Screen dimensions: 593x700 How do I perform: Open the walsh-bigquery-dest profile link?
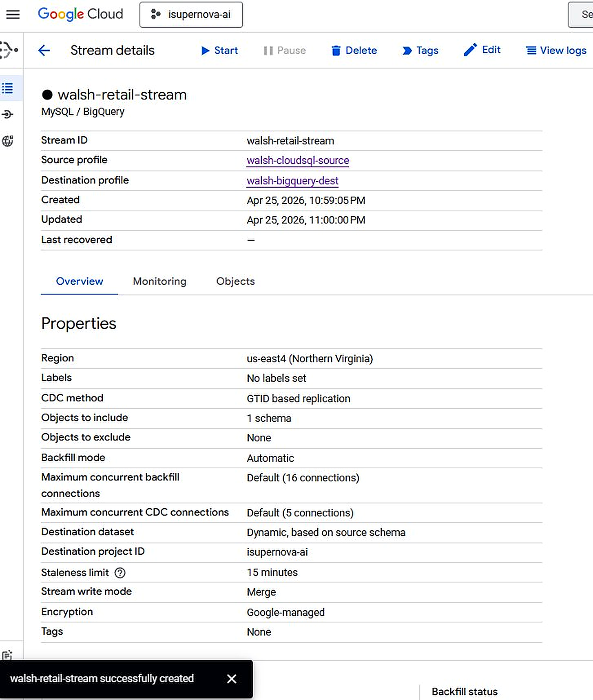pos(292,181)
